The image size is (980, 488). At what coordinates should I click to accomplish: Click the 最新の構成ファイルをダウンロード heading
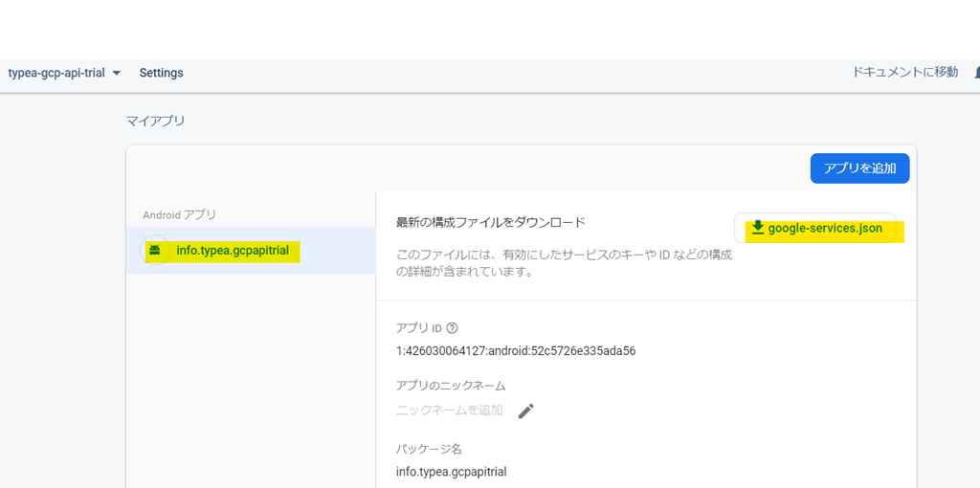tap(490, 223)
